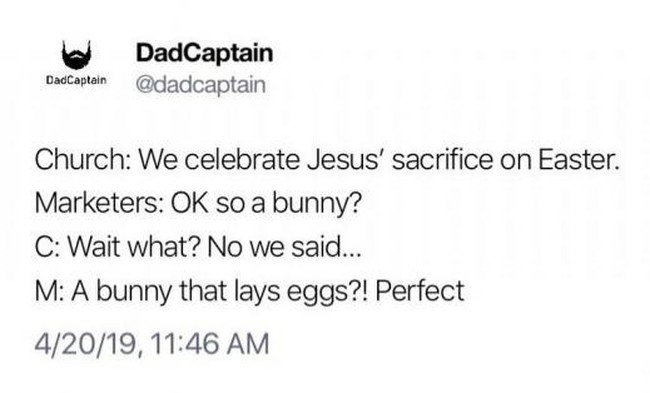Visit the @dadcaptain handle link
This screenshot has width=650, height=393.
click(x=201, y=85)
